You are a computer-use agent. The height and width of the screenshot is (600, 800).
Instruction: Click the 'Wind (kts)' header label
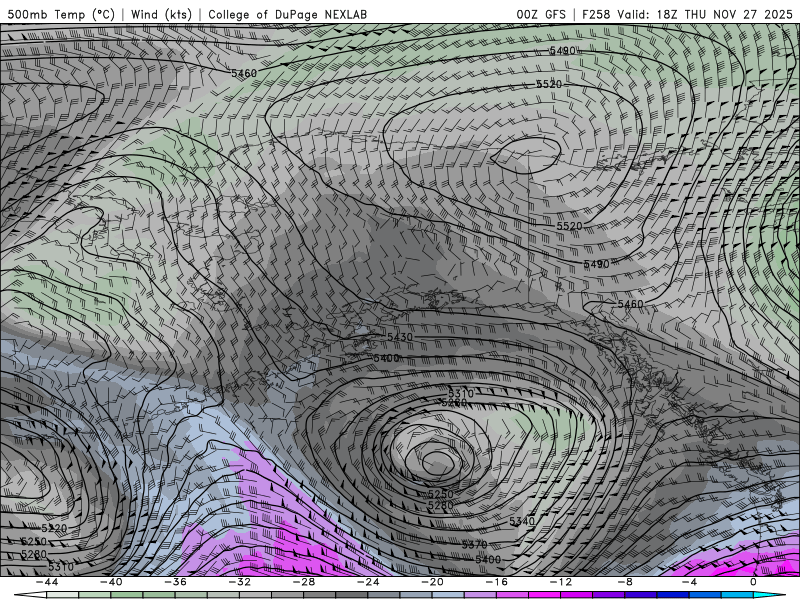pyautogui.click(x=161, y=14)
